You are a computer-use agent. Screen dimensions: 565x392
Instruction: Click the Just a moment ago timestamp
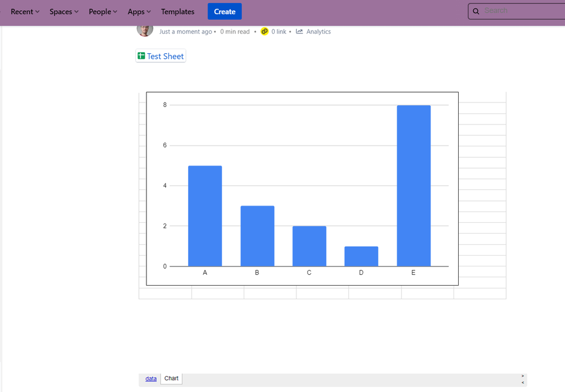(x=186, y=32)
